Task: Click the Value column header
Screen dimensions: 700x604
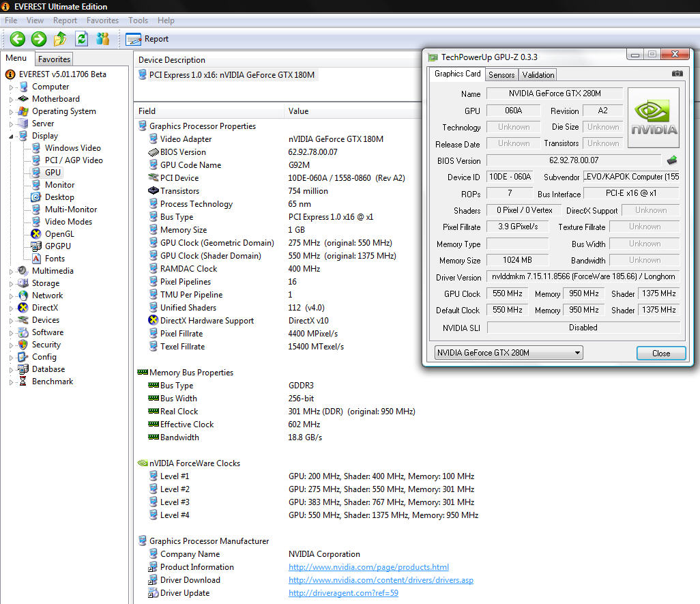Action: tap(353, 111)
